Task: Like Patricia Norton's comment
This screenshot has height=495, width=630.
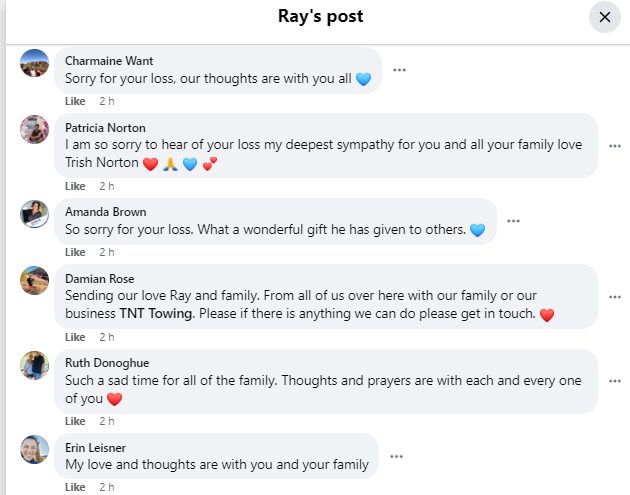Action: click(75, 186)
